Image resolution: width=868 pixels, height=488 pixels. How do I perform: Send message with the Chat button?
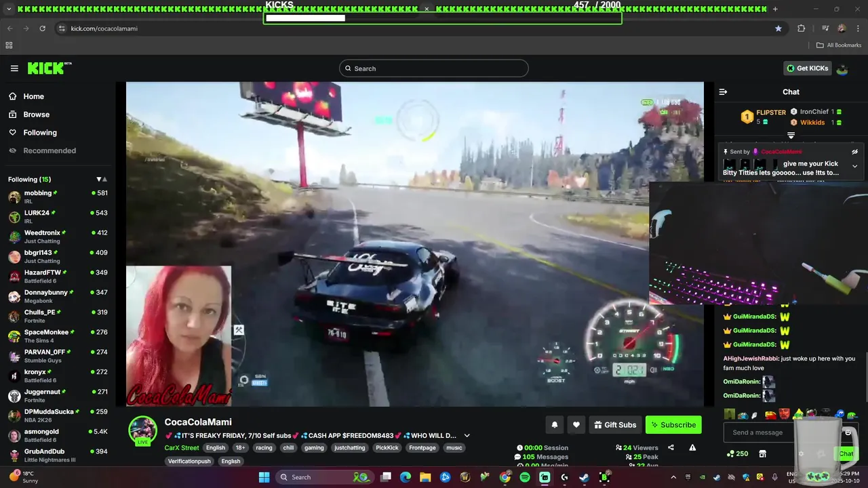click(846, 453)
